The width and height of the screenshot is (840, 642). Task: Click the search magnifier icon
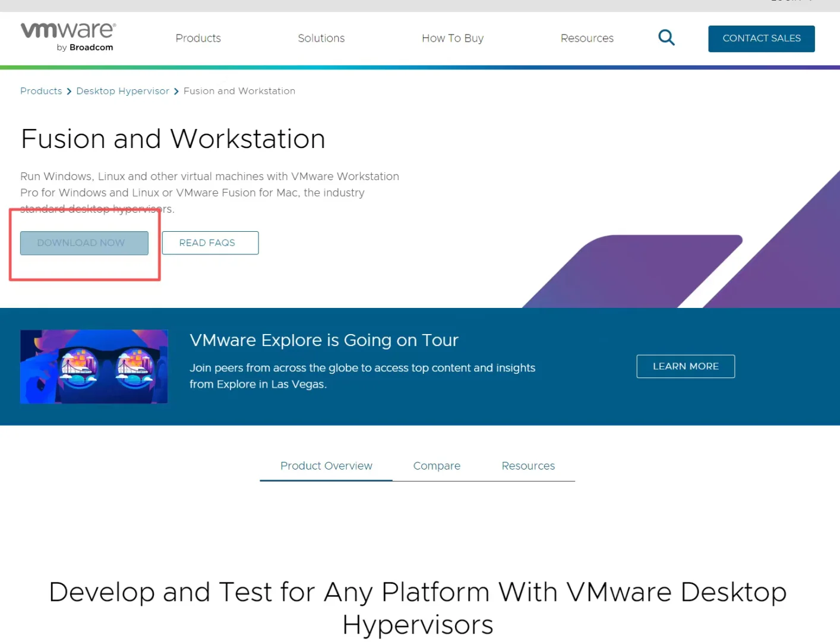(x=666, y=37)
